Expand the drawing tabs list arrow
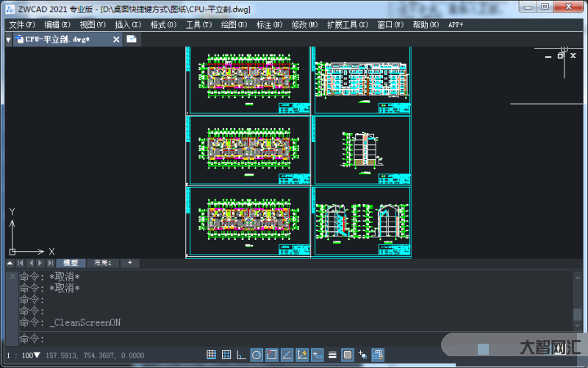Viewport: 588px width, 368px height. coord(8,40)
